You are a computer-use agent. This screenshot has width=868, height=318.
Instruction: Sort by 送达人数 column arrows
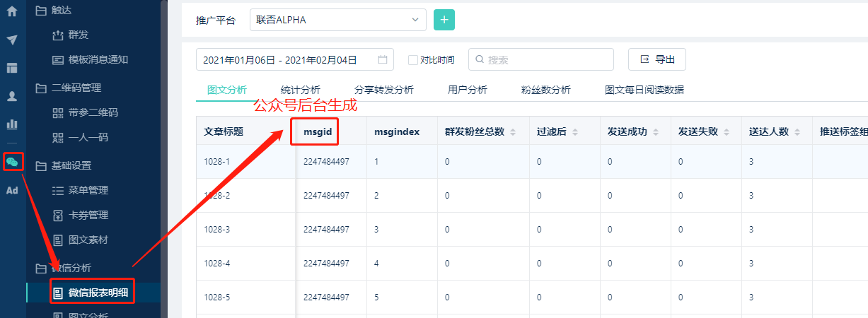[797, 132]
